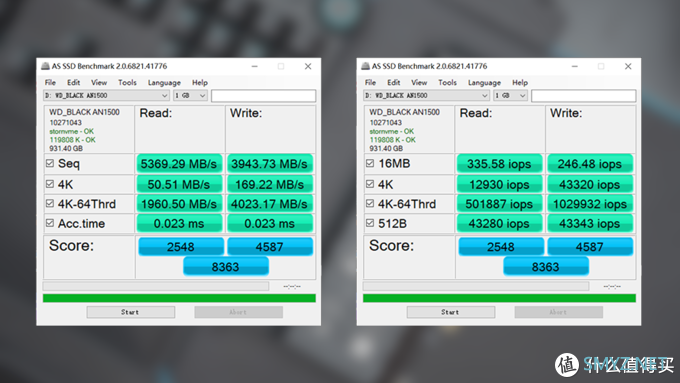680x383 pixels.
Task: Click 16MB read result 335.58 iops
Action: (499, 164)
